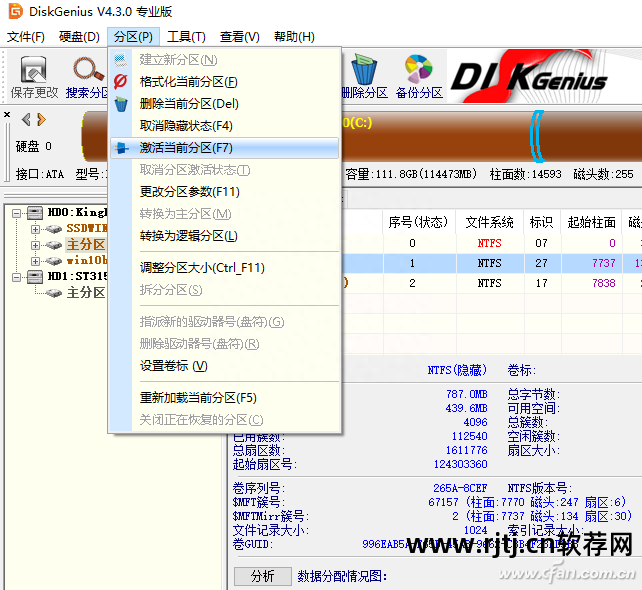Image resolution: width=642 pixels, height=590 pixels.
Task: Select HD1 主分区 tree item
Action: 86,293
